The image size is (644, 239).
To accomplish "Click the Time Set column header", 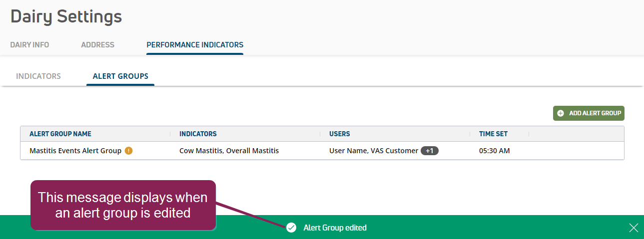I will tap(493, 134).
